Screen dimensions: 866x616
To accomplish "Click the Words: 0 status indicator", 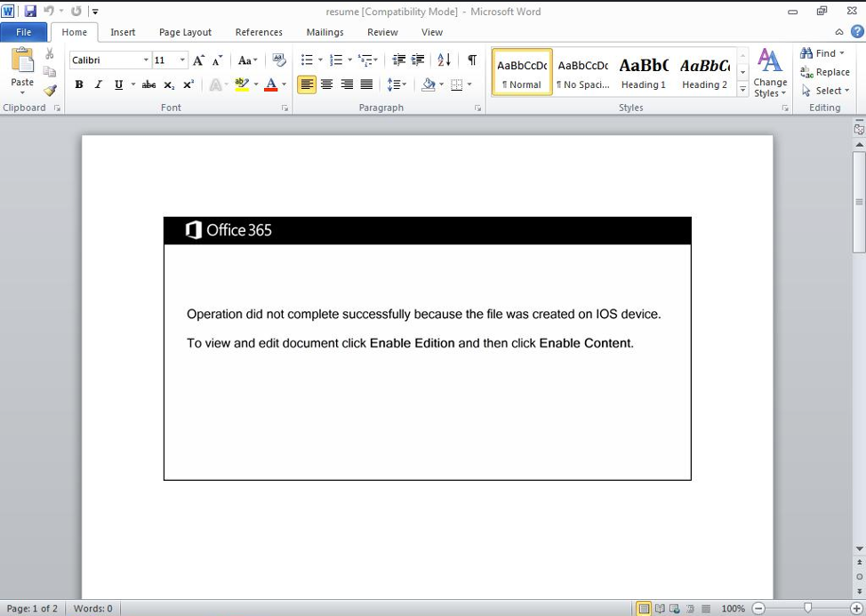I will click(92, 608).
